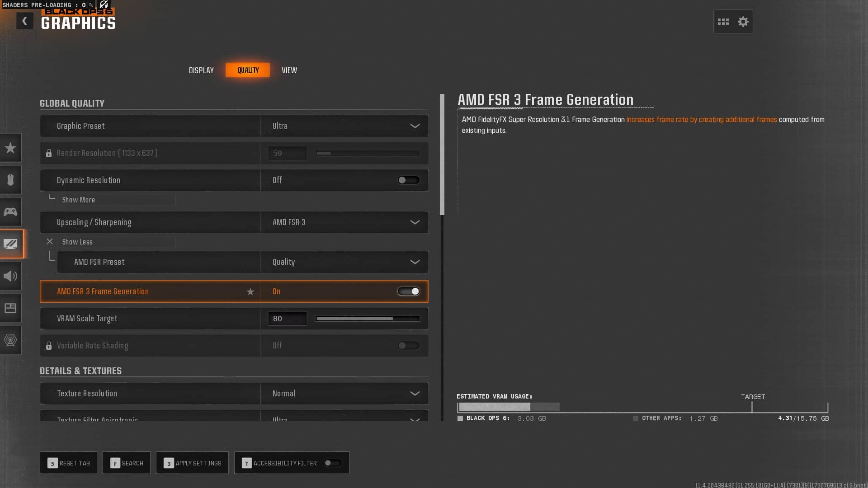Click the Details & Textures heading
This screenshot has height=488, width=868.
80,371
